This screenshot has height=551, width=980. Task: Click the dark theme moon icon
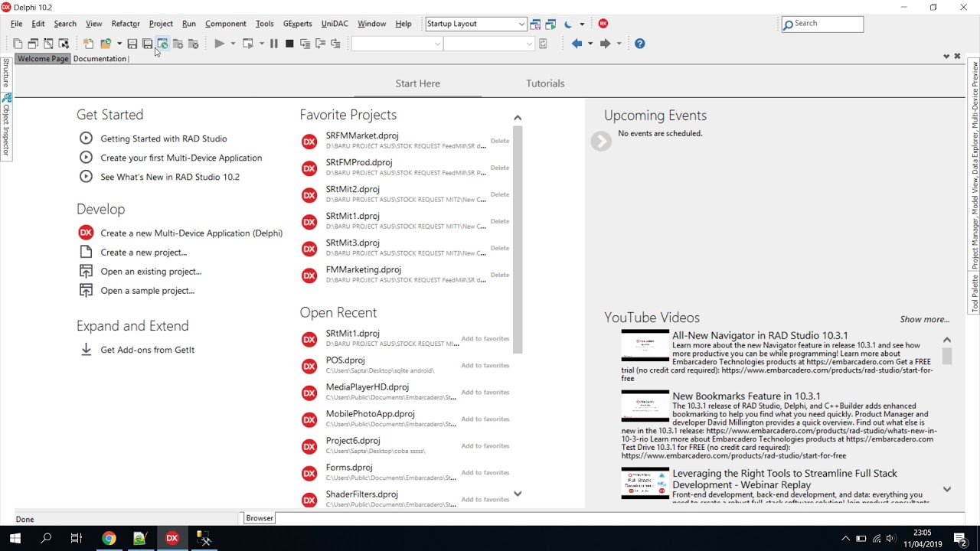pyautogui.click(x=568, y=24)
